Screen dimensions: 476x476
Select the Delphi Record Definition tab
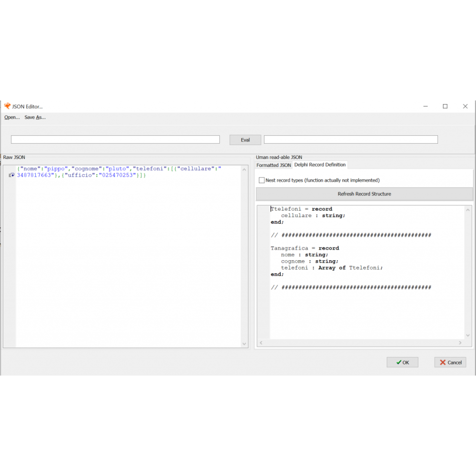point(320,165)
